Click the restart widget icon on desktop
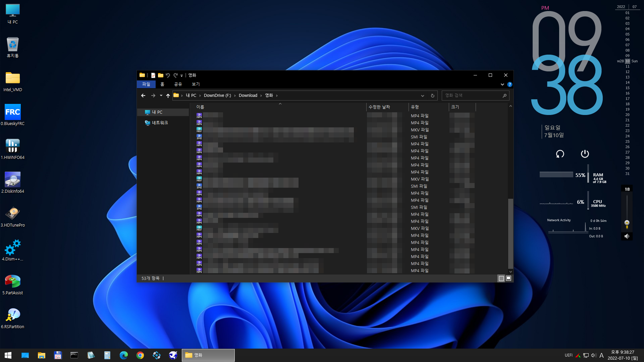Image resolution: width=644 pixels, height=362 pixels. [560, 154]
